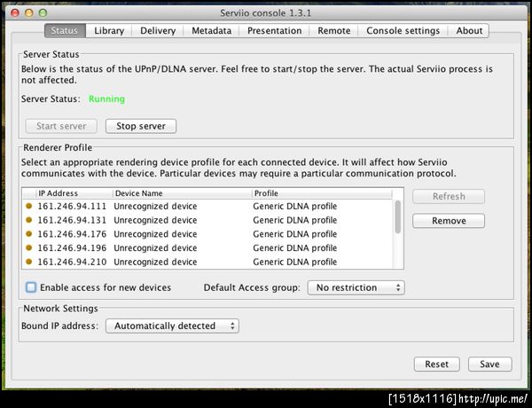This screenshot has height=408, width=532.
Task: Open the Console settings tab
Action: click(403, 30)
